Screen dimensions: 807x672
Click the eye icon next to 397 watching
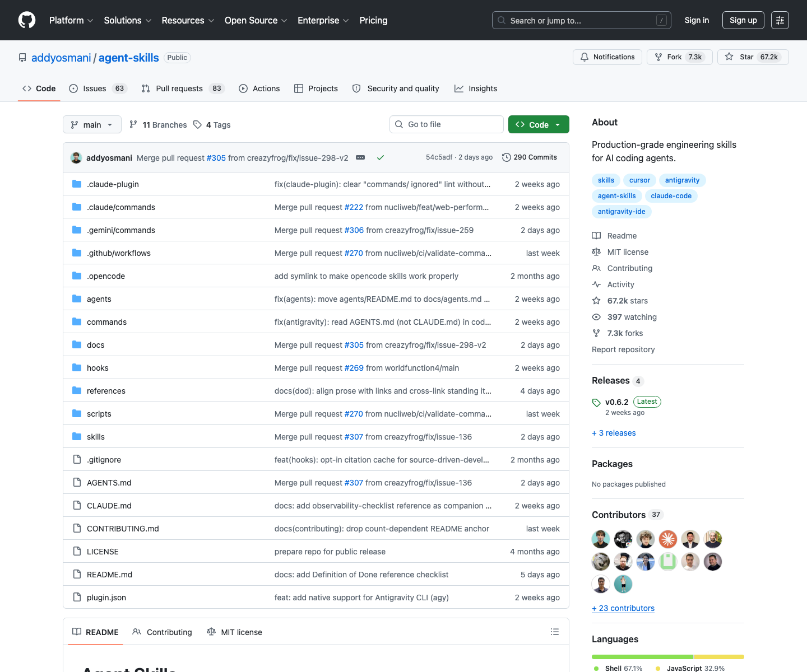pos(596,317)
